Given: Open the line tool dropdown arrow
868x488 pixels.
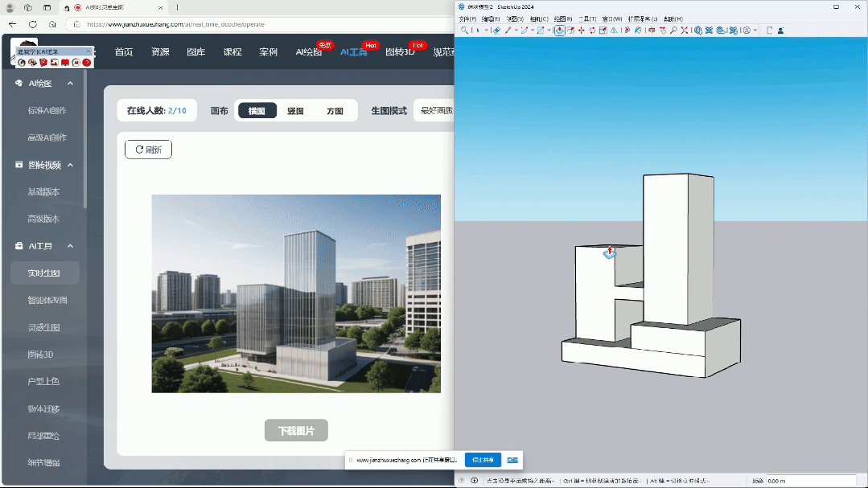Looking at the screenshot, I should coord(516,31).
